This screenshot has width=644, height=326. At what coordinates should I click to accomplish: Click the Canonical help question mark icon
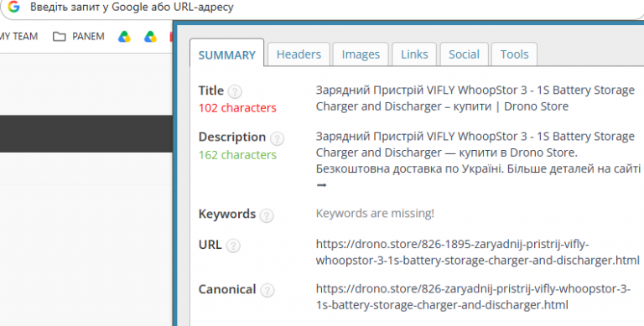tap(267, 291)
